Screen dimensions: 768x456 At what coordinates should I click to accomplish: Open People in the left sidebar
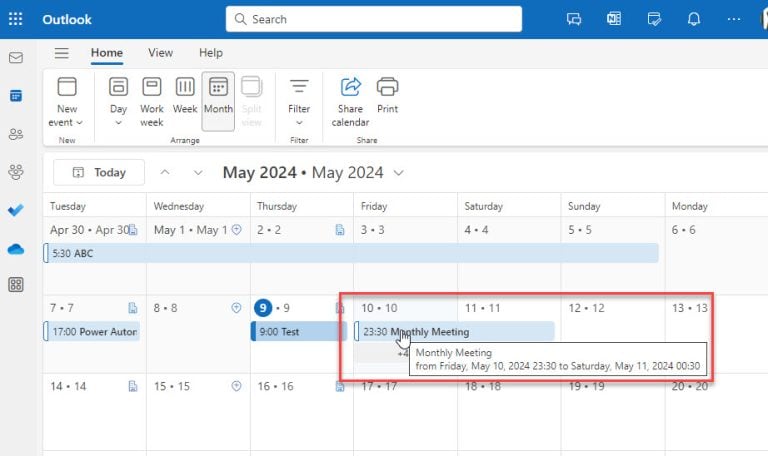click(x=16, y=134)
